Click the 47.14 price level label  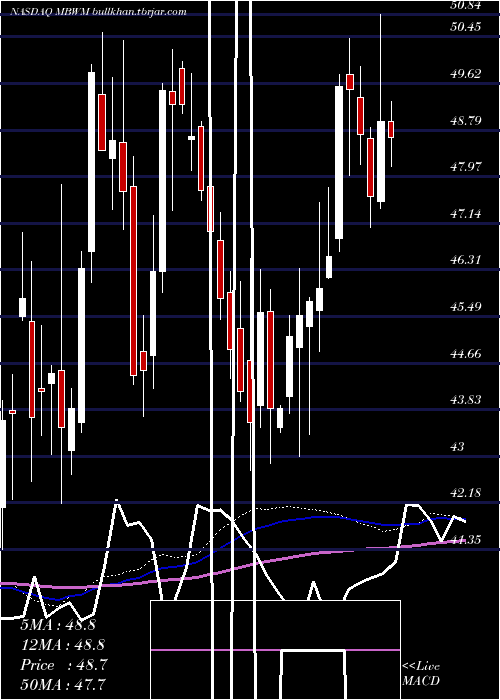466,213
